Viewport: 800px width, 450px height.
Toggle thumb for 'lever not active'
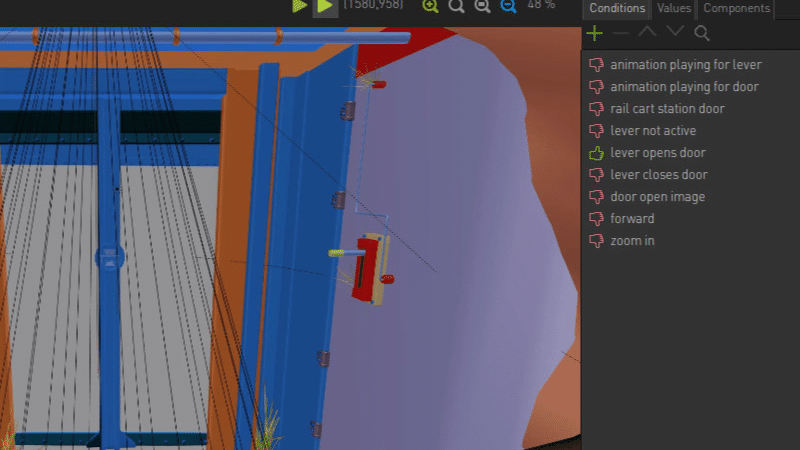(x=596, y=131)
